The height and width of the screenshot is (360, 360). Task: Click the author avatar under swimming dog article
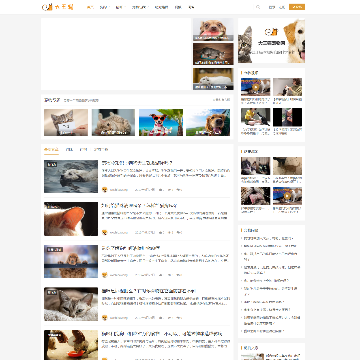[x=105, y=190]
